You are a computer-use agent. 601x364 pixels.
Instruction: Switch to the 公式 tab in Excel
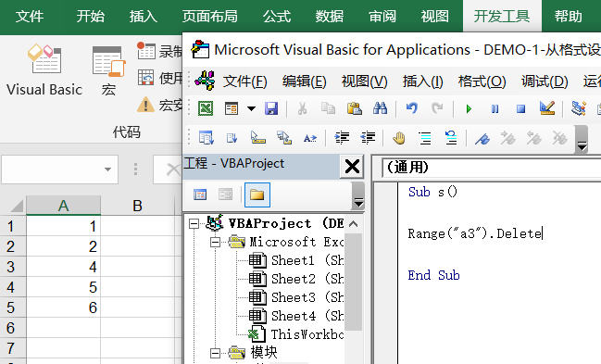[277, 17]
